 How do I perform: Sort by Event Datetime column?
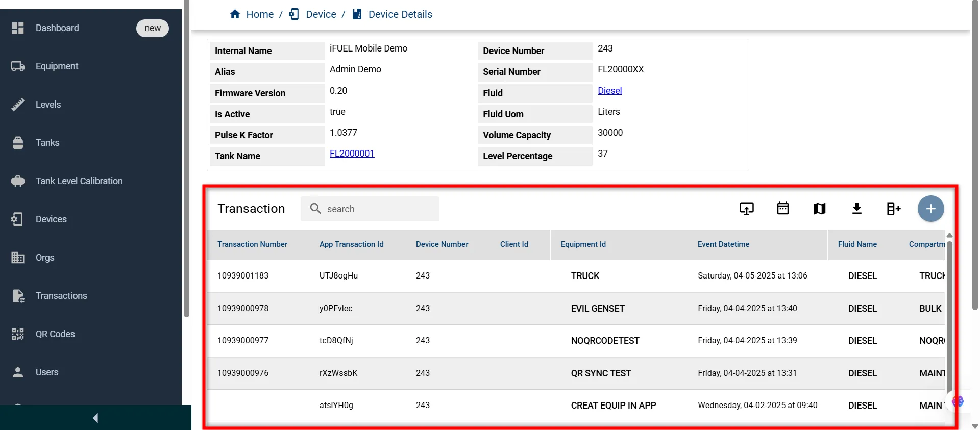pos(723,244)
